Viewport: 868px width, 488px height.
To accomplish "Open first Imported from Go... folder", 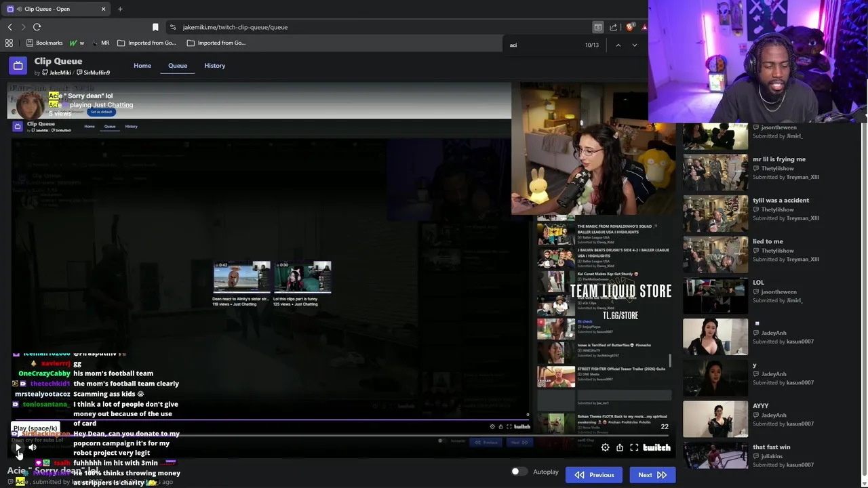I will pos(146,43).
